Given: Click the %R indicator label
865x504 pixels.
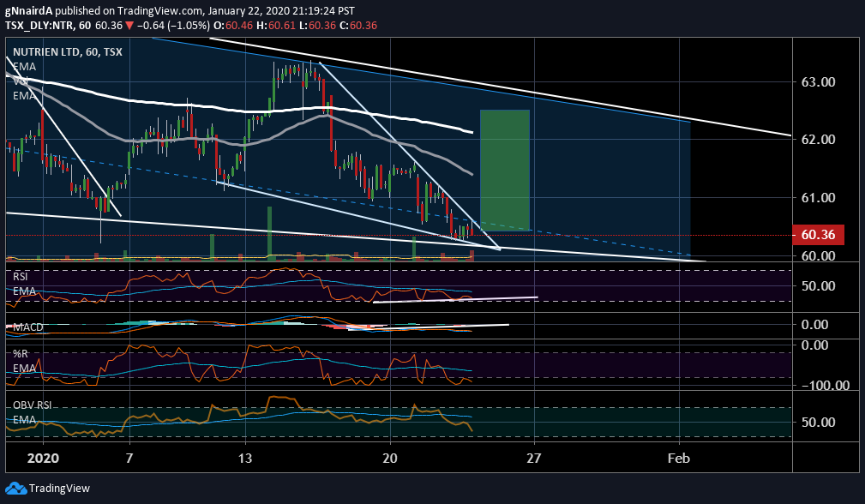Looking at the screenshot, I should (20, 353).
